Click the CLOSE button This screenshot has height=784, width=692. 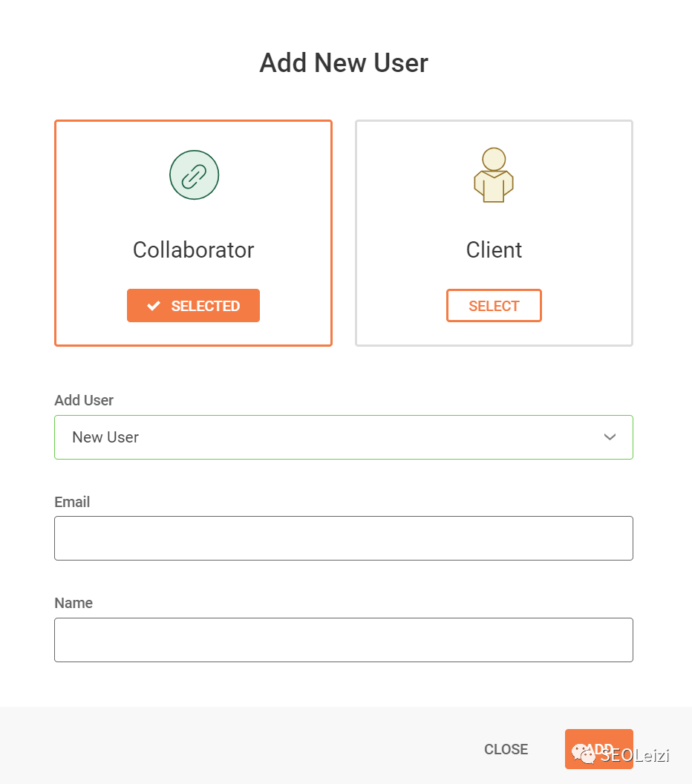pyautogui.click(x=506, y=749)
